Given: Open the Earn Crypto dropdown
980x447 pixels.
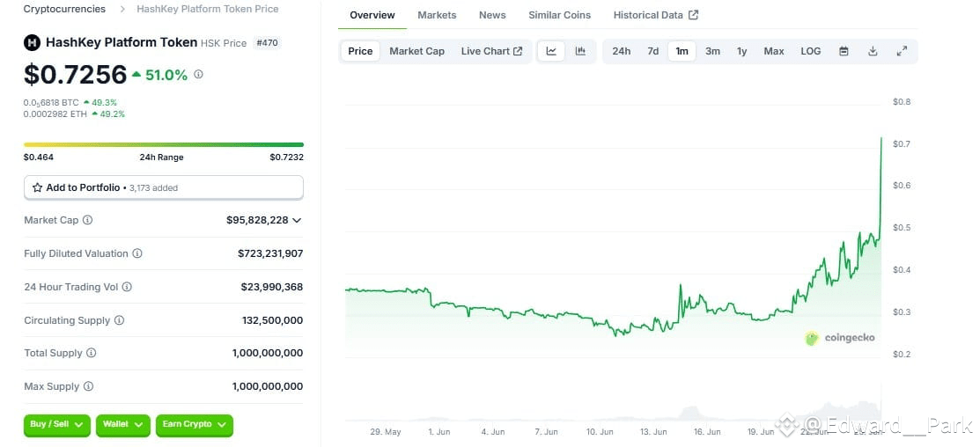Looking at the screenshot, I should [195, 425].
